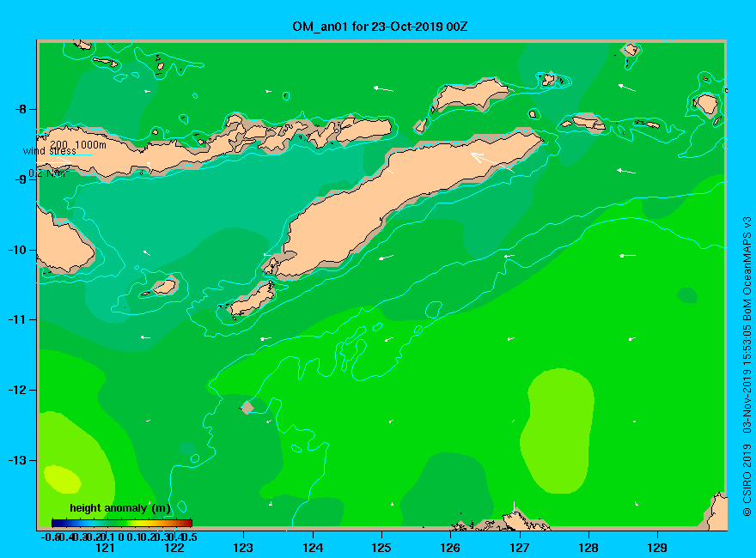
Task: Click longitude label "122"
Action: 174,548
